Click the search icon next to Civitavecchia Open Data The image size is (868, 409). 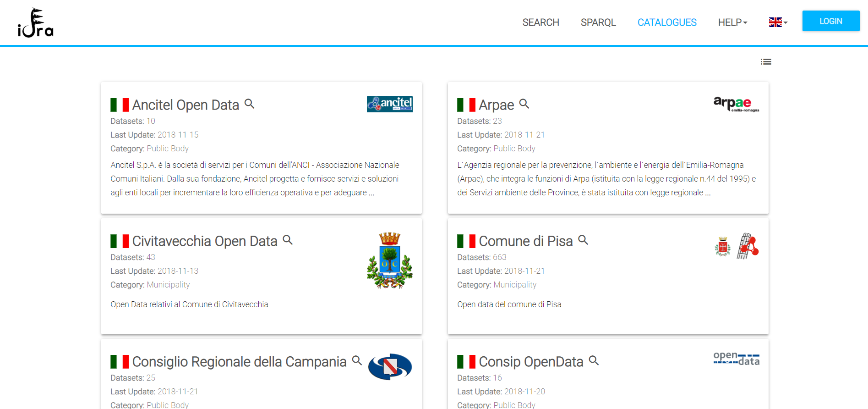(x=288, y=240)
